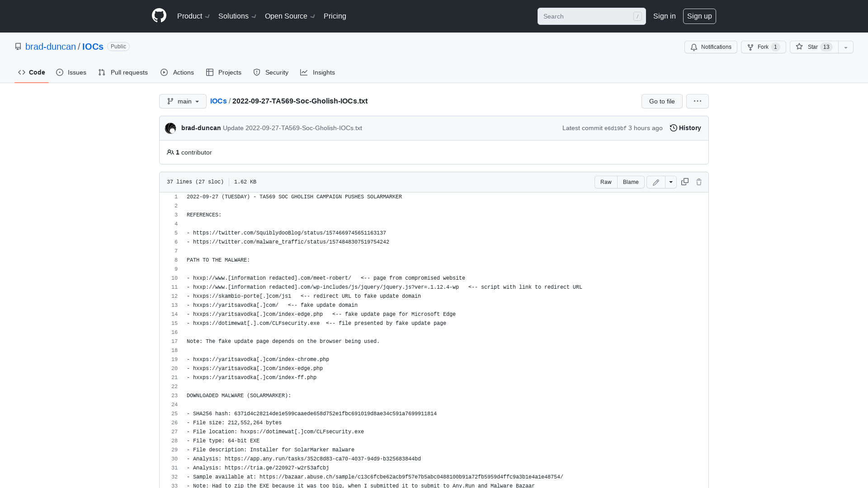Click the star icon

click(x=799, y=47)
